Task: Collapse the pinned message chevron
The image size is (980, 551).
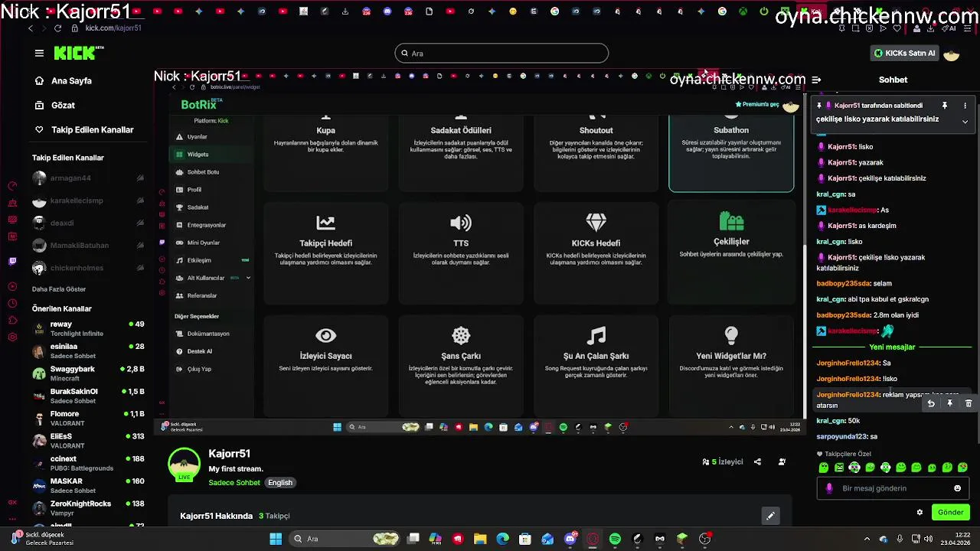Action: [965, 121]
